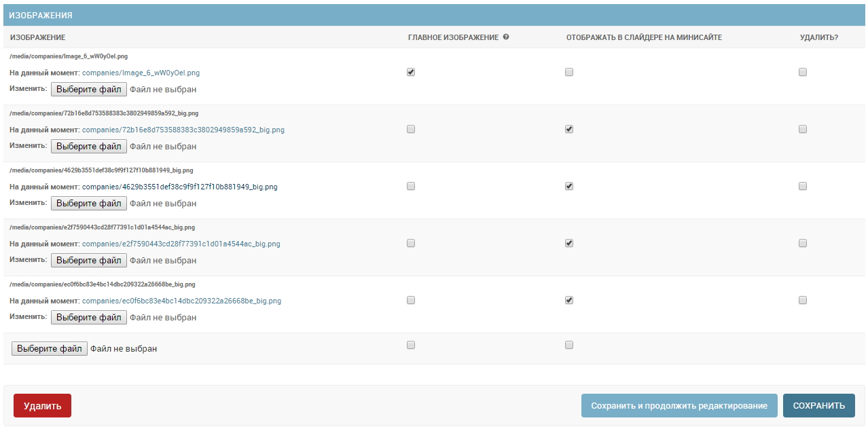The height and width of the screenshot is (429, 868).
Task: Toggle slider display for e2f7590443cd...4ac_big.png
Action: click(569, 243)
